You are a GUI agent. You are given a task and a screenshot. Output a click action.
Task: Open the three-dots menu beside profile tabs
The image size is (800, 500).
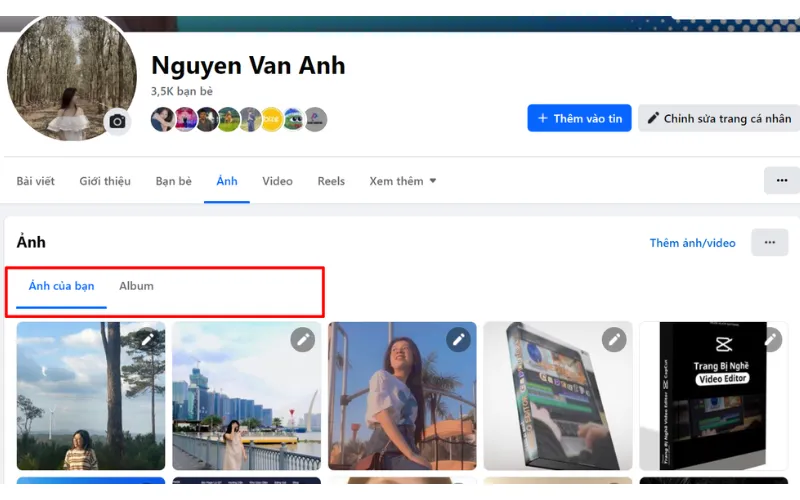(x=782, y=181)
